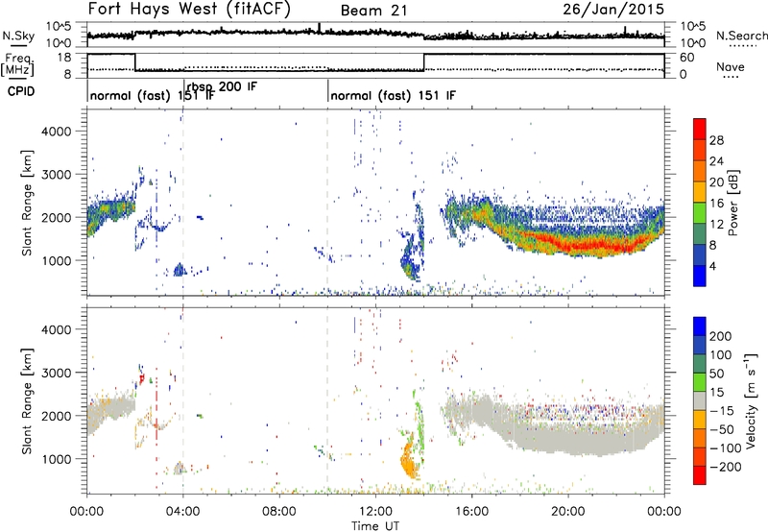Click the '18' tick on the frequency axis
The image size is (768, 532).
click(64, 58)
